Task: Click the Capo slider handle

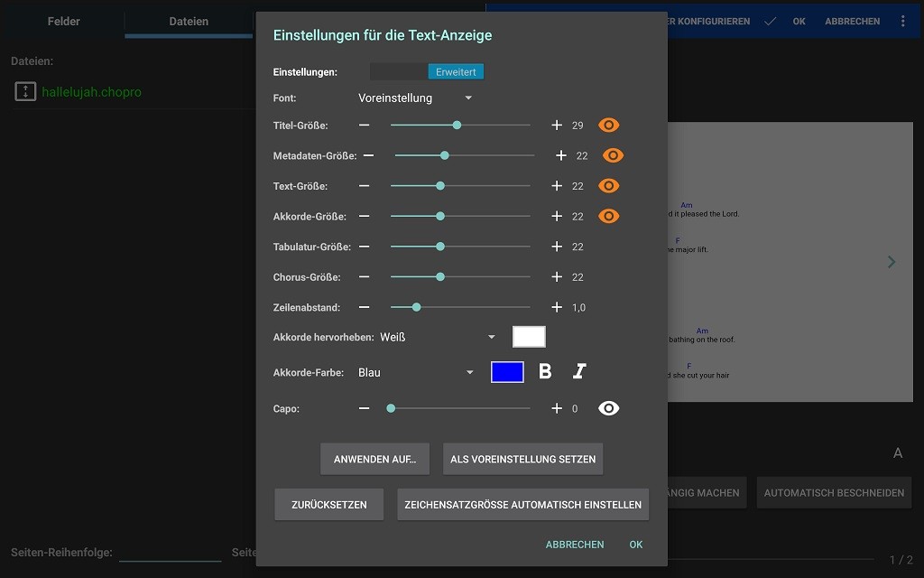Action: pos(391,408)
